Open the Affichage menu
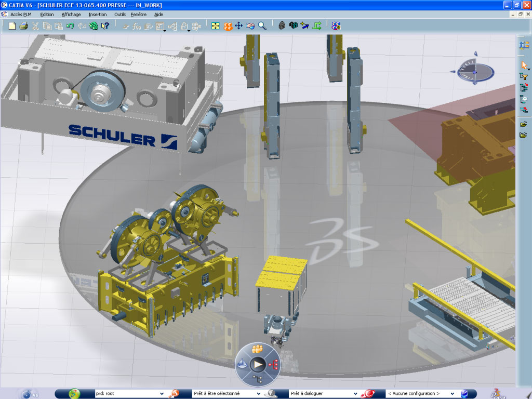Viewport: 532px width, 399px height. (x=71, y=15)
